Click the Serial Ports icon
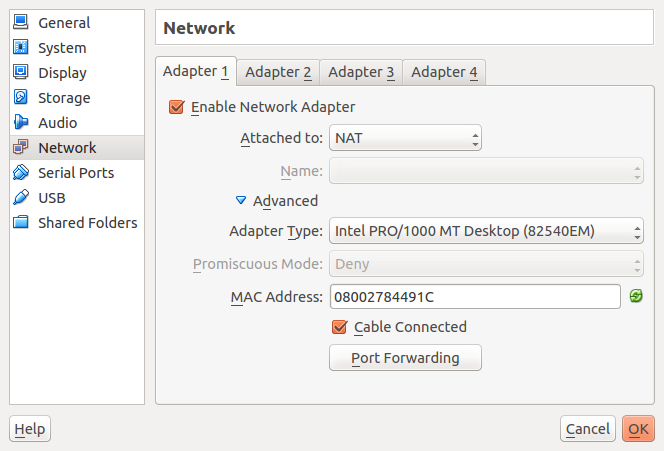 coord(21,173)
